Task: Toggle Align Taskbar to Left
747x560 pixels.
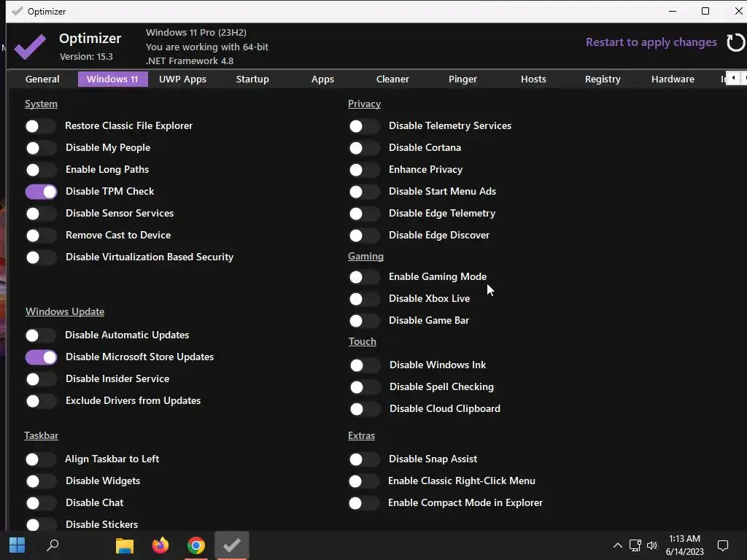Action: point(41,459)
